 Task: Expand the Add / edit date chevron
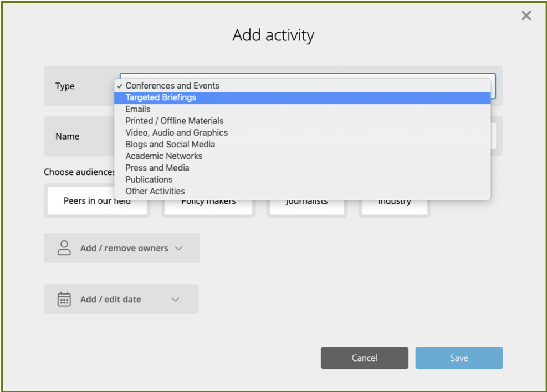point(175,300)
